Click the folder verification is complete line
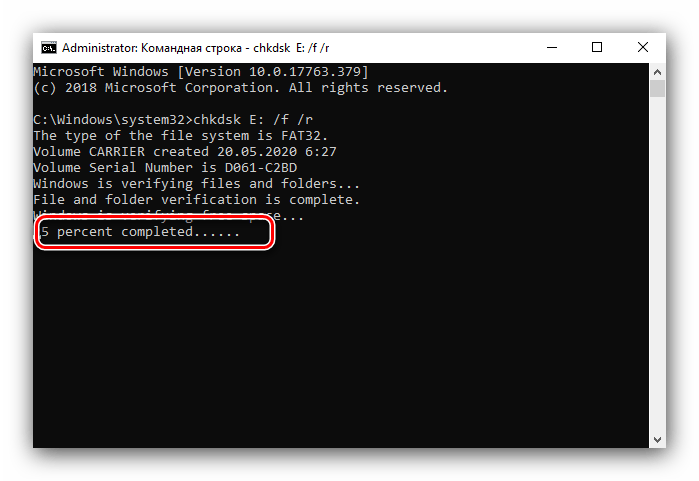 tap(196, 200)
